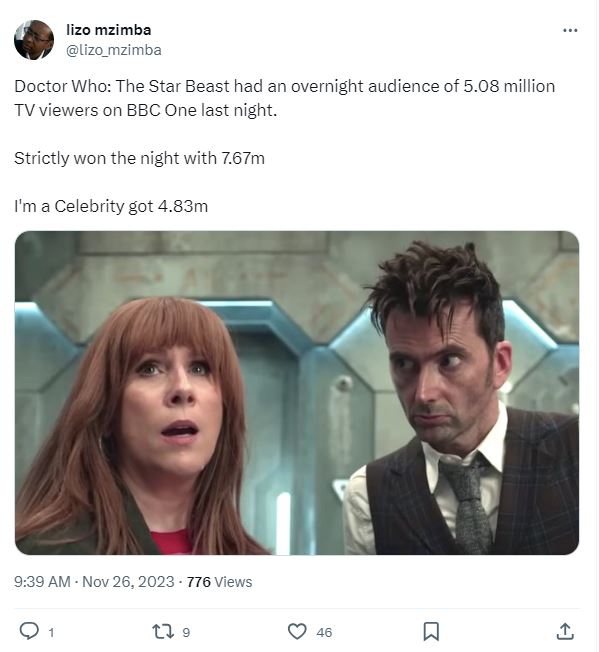Open the share arrow icon

pos(565,631)
